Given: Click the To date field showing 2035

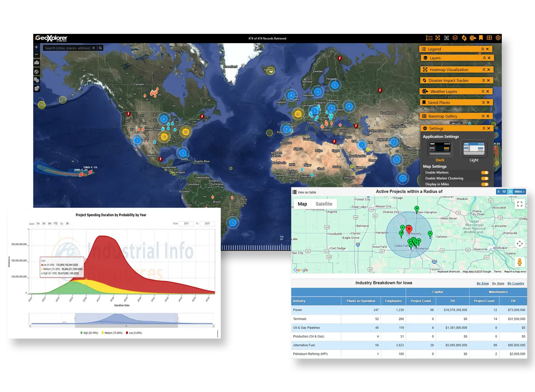Looking at the screenshot, I should (x=207, y=223).
